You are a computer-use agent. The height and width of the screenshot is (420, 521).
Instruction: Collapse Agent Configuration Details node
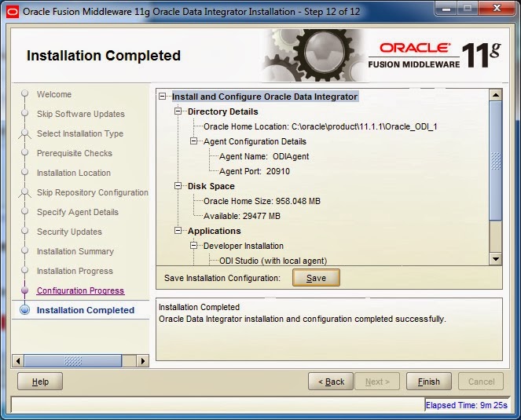point(194,141)
